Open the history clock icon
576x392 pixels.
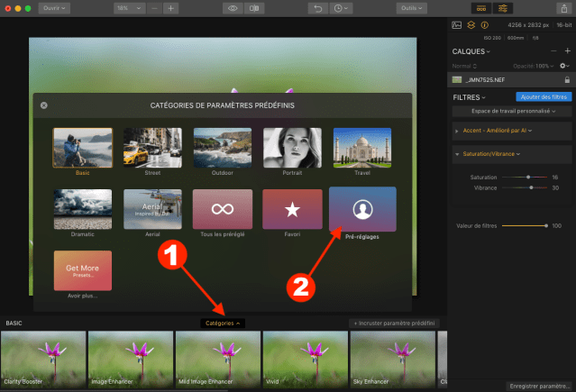tap(339, 8)
